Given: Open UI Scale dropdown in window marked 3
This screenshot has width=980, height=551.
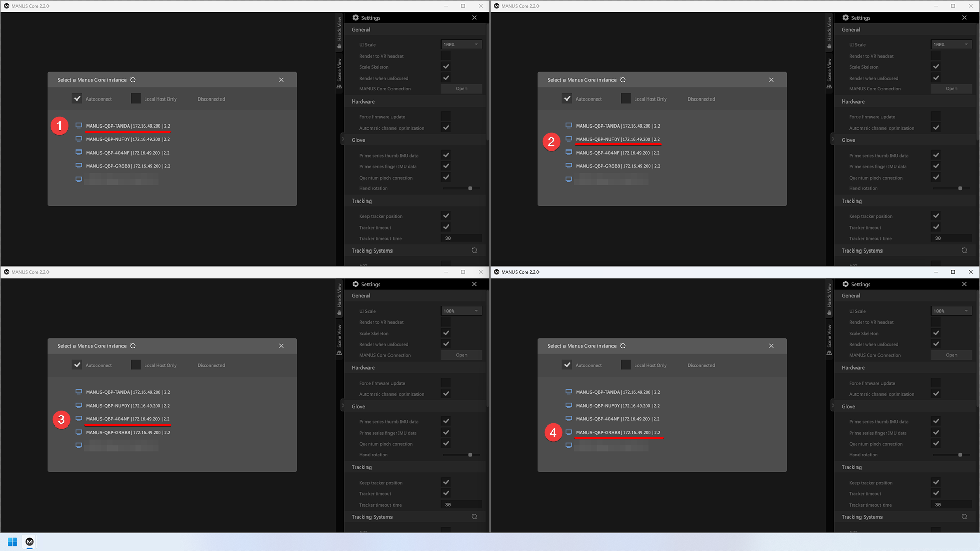Looking at the screenshot, I should 461,311.
